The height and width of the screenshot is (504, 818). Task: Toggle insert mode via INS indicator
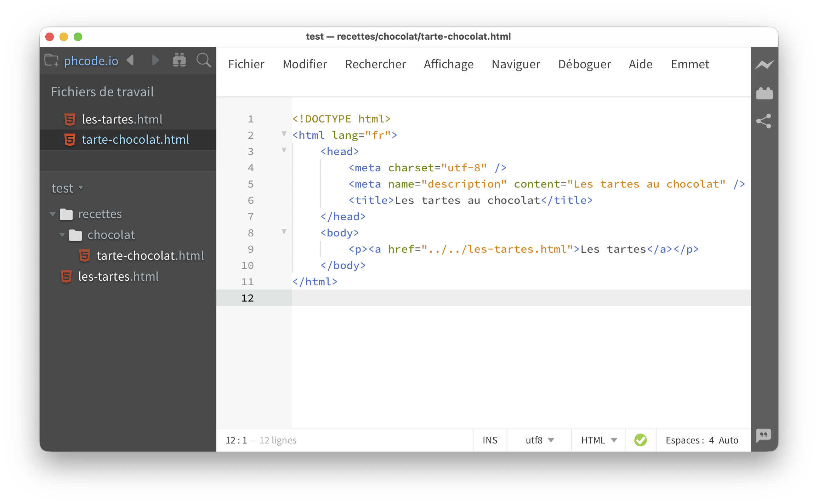tap(490, 440)
